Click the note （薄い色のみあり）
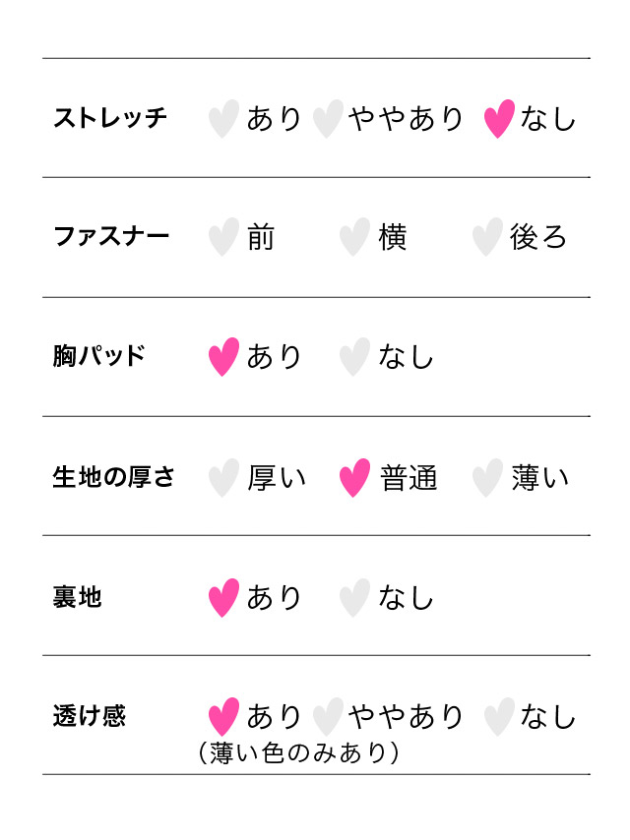The width and height of the screenshot is (630, 840). (x=297, y=753)
